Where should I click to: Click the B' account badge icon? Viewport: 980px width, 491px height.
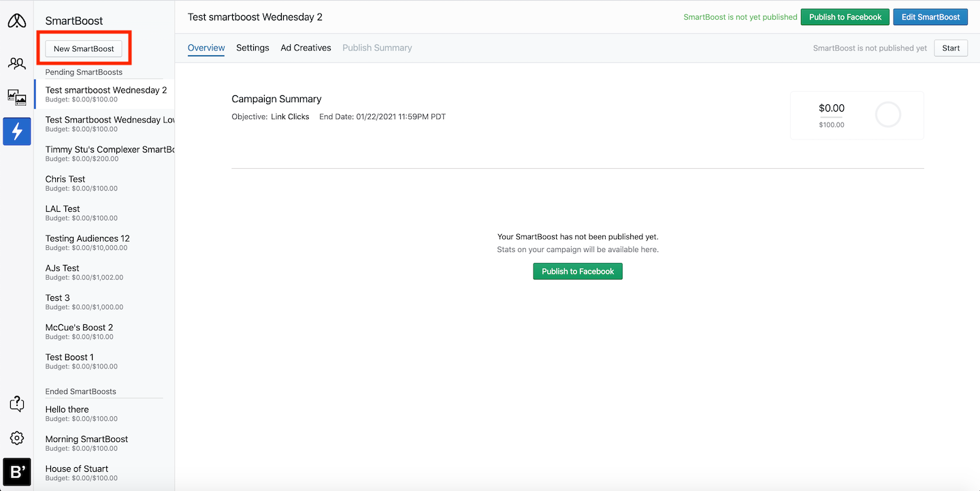click(17, 472)
